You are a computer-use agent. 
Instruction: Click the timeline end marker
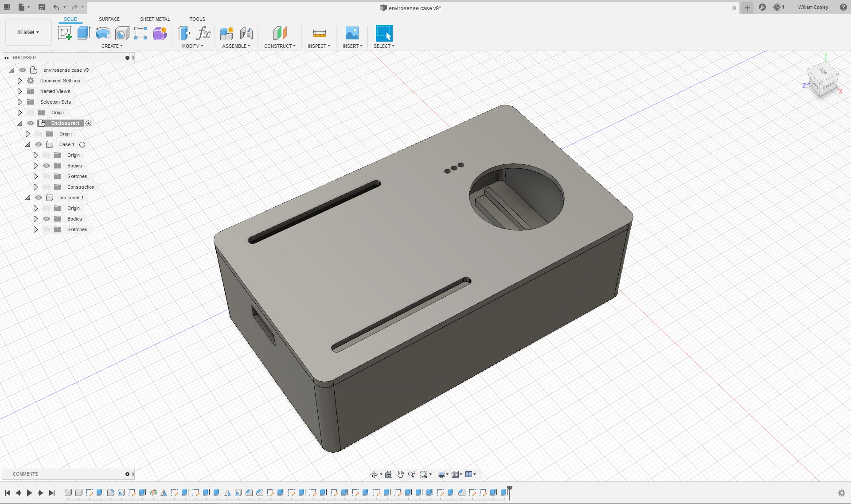(x=510, y=492)
